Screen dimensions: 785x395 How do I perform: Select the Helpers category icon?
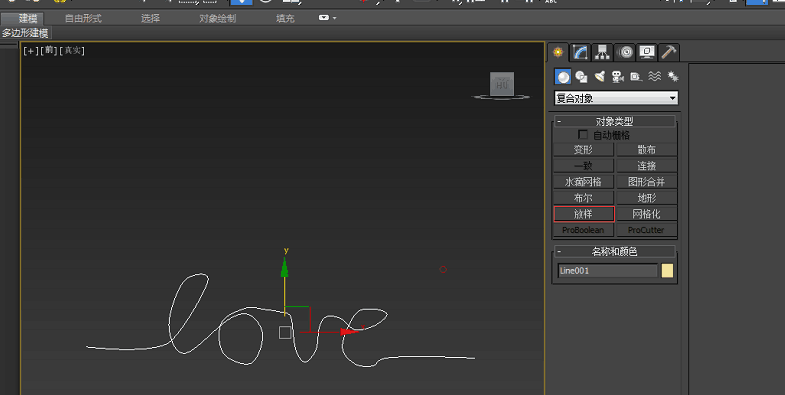point(636,77)
